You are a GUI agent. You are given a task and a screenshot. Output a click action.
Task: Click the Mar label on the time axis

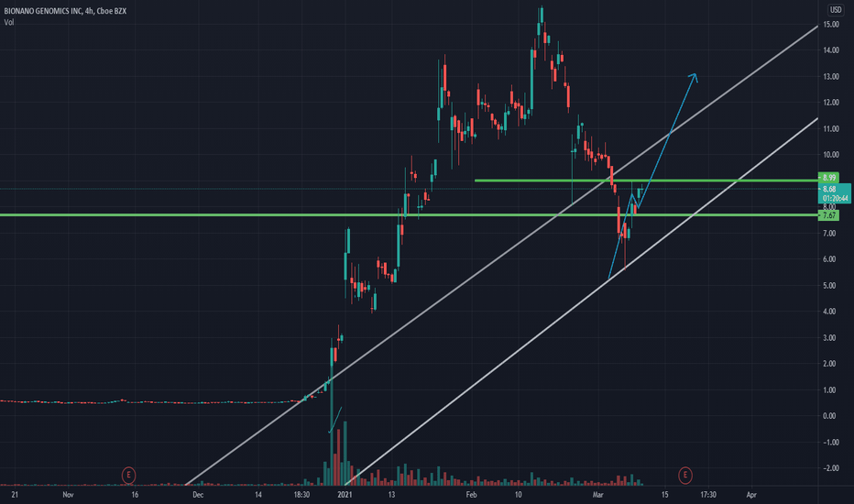[598, 495]
